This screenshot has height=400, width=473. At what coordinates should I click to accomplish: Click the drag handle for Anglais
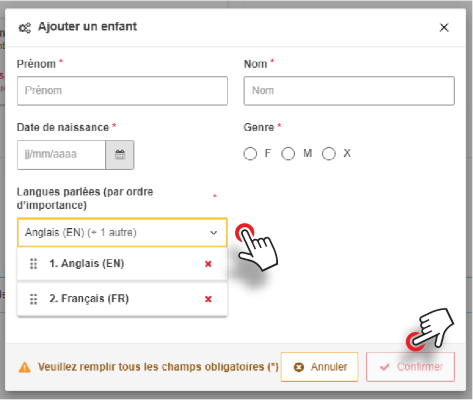pos(34,264)
